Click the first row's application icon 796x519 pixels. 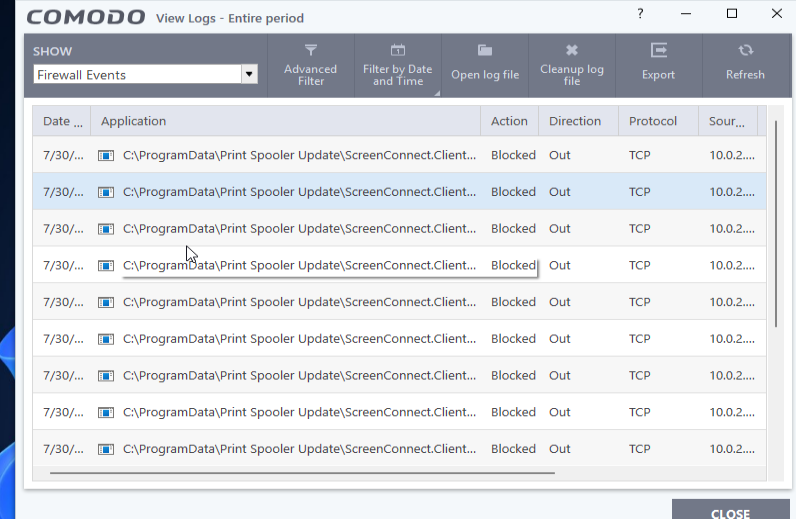pyautogui.click(x=106, y=155)
